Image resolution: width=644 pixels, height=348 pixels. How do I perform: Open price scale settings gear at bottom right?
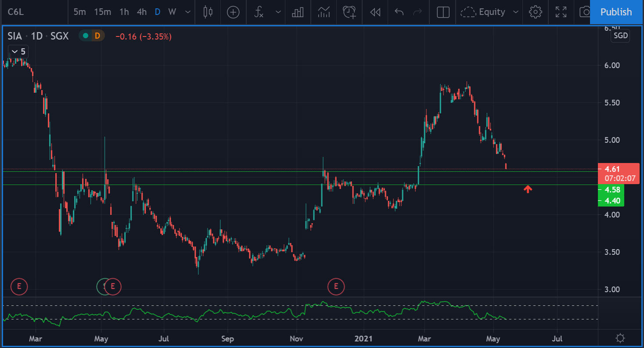pos(620,338)
